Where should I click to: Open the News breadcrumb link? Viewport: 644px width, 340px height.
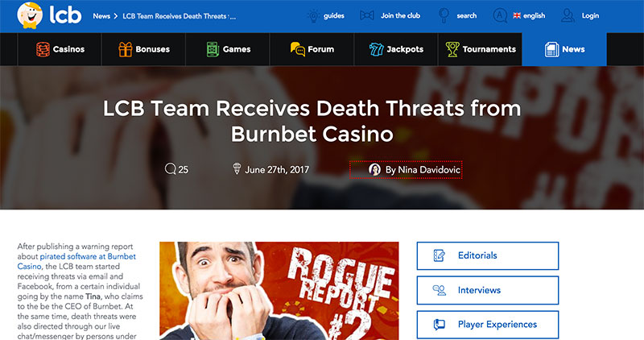(101, 16)
